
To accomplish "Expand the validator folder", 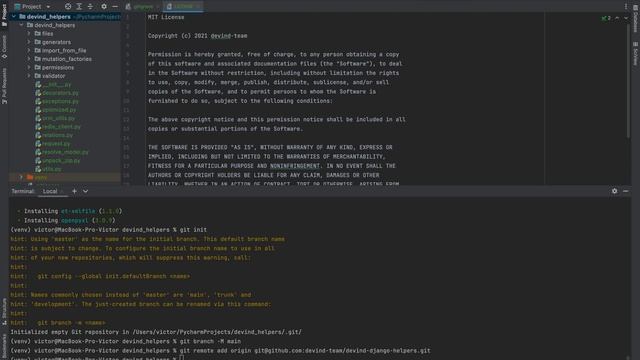I will pyautogui.click(x=29, y=76).
